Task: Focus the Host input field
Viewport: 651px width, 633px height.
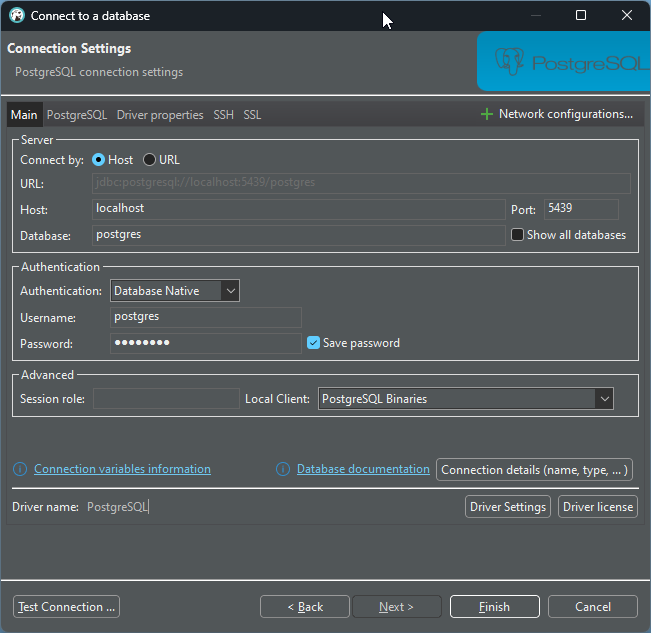Action: [x=299, y=209]
